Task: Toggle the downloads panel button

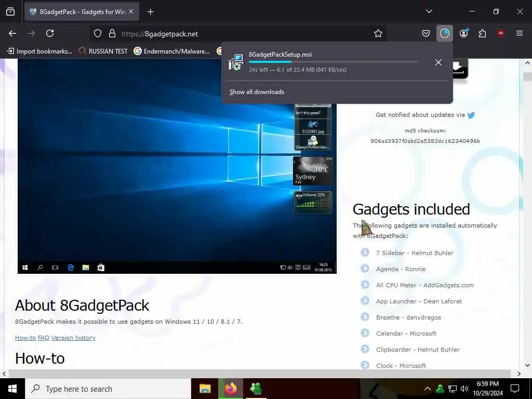Action: click(x=445, y=33)
